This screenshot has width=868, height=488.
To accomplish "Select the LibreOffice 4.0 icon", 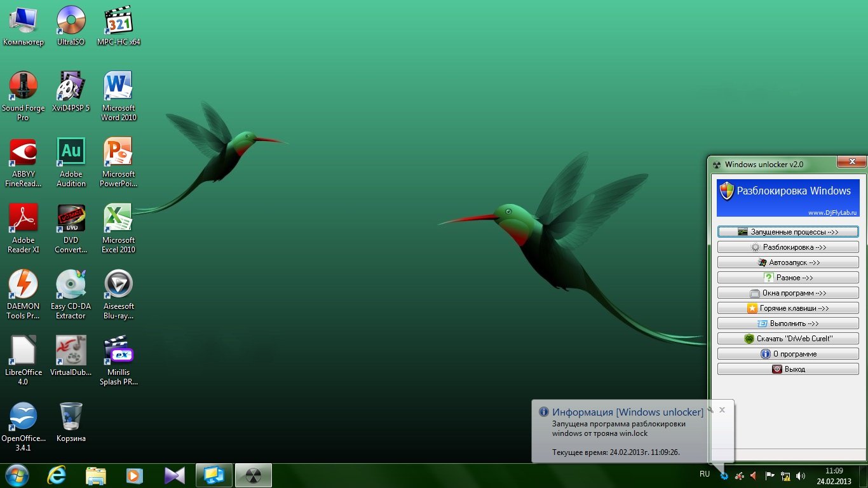I will (x=24, y=361).
